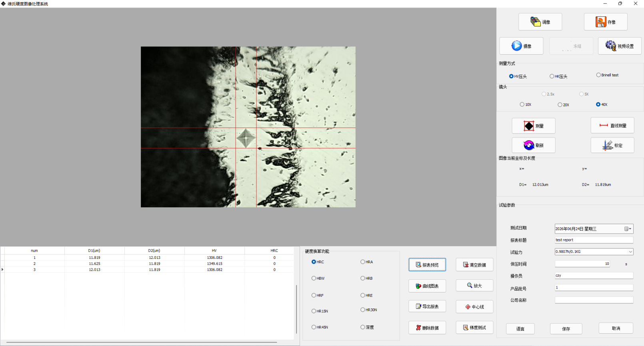Screen dimensions: 644x346
Task: Open image with the 调像 button
Action: coord(540,22)
